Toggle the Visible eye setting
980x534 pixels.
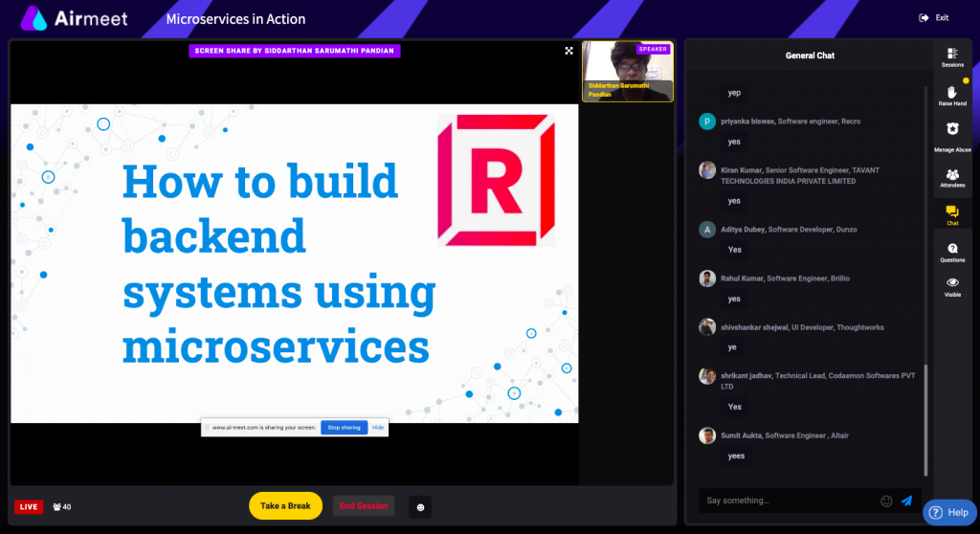952,287
